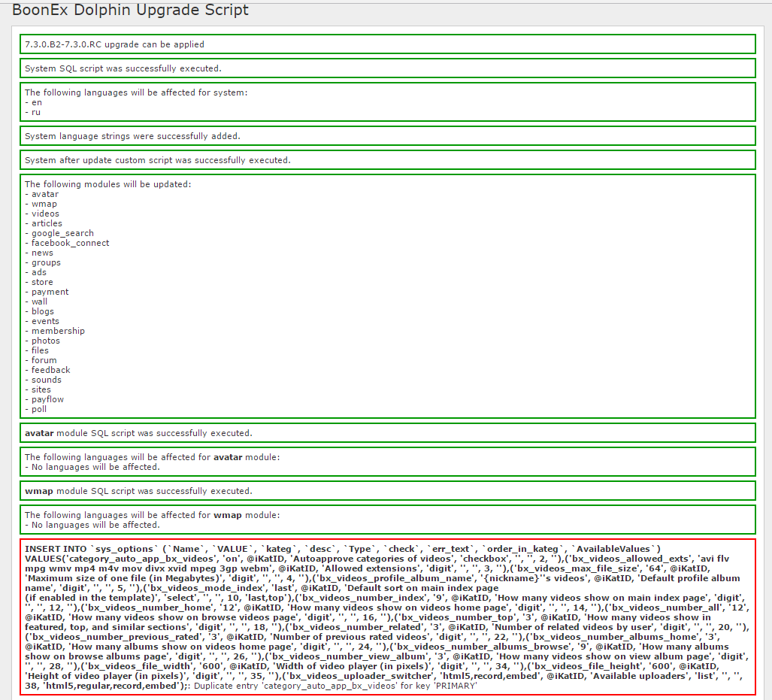Select '7.3.0.B2-7.3.0.RC upgrade can be applied' message
Image resolution: width=772 pixels, height=700 pixels.
[115, 44]
